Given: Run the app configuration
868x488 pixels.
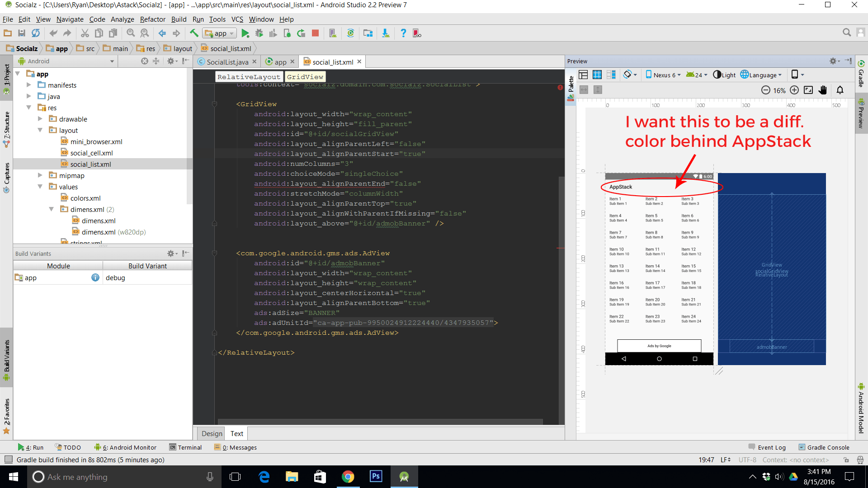Looking at the screenshot, I should coord(245,33).
